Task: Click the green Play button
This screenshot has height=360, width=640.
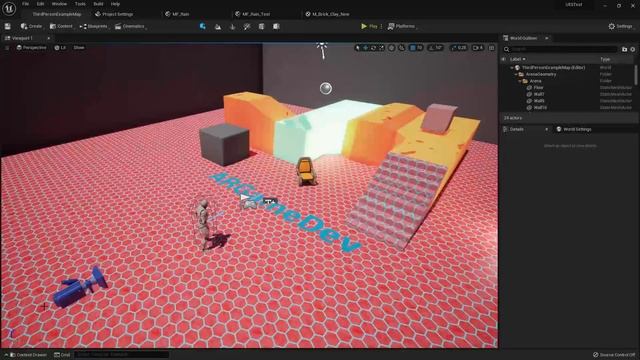Action: (369, 26)
